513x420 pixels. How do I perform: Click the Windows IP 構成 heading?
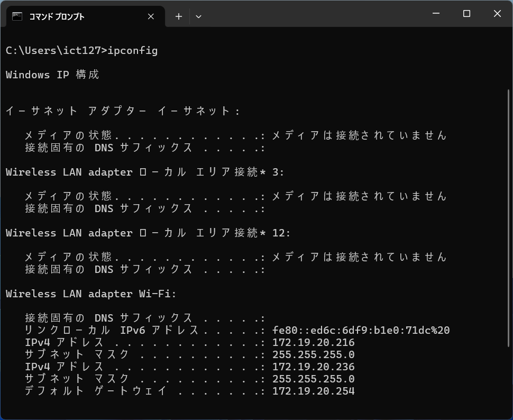(52, 75)
